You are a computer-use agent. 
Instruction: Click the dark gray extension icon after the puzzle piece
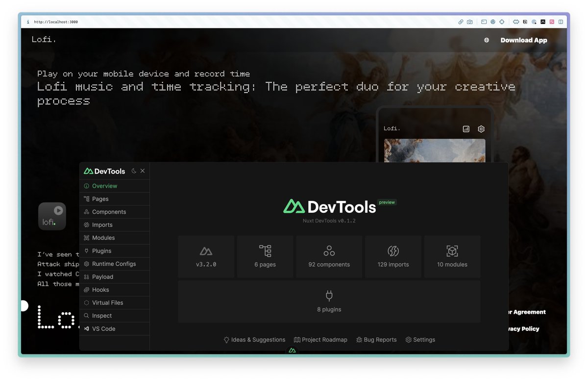tap(525, 22)
